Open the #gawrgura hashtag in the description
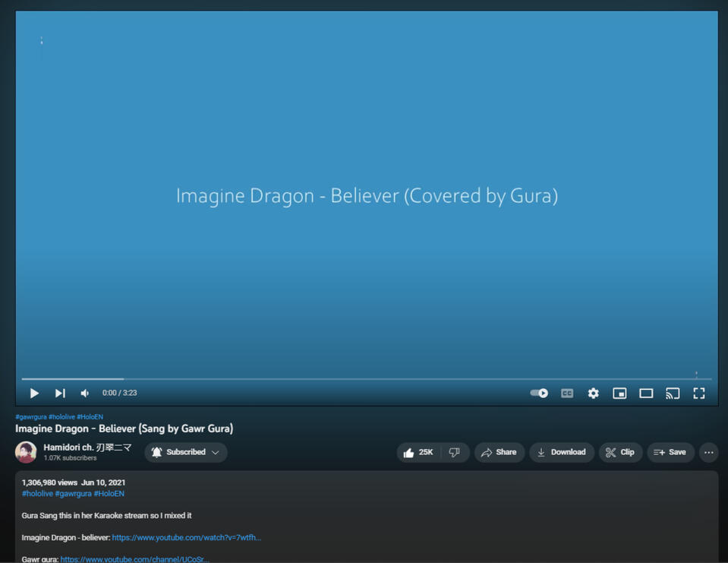 click(74, 493)
